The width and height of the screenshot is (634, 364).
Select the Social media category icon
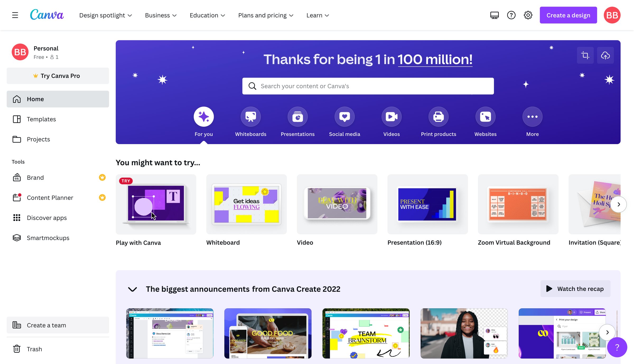click(345, 117)
